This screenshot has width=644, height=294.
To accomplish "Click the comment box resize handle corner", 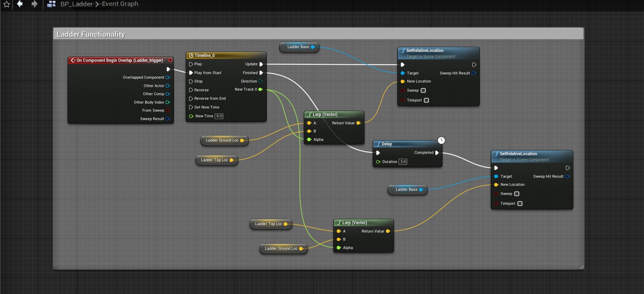I will point(581,267).
